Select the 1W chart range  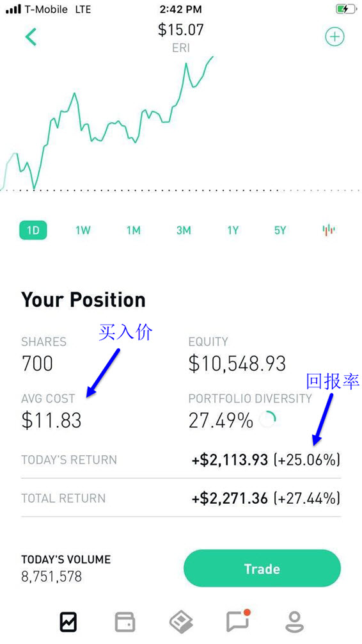coord(83,230)
